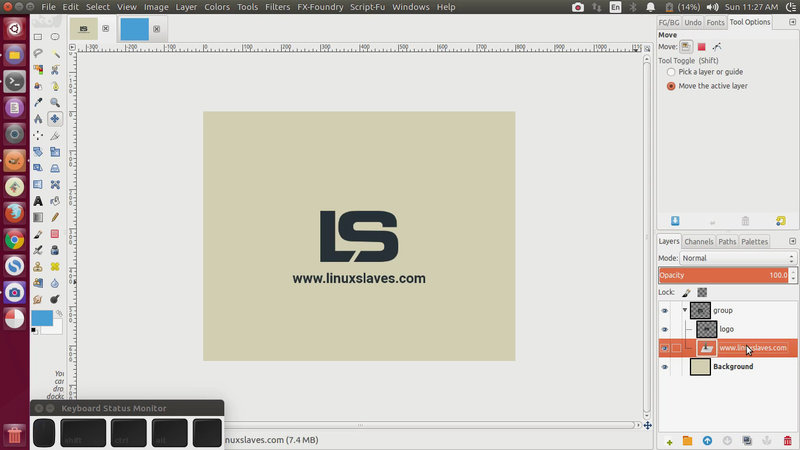
Task: Select the Pencil tool
Action: tap(55, 217)
